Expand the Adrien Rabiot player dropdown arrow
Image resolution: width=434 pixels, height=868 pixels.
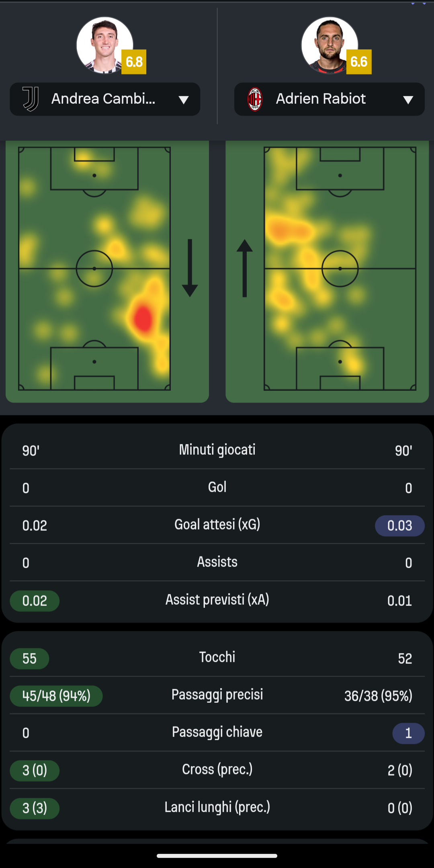tap(408, 100)
